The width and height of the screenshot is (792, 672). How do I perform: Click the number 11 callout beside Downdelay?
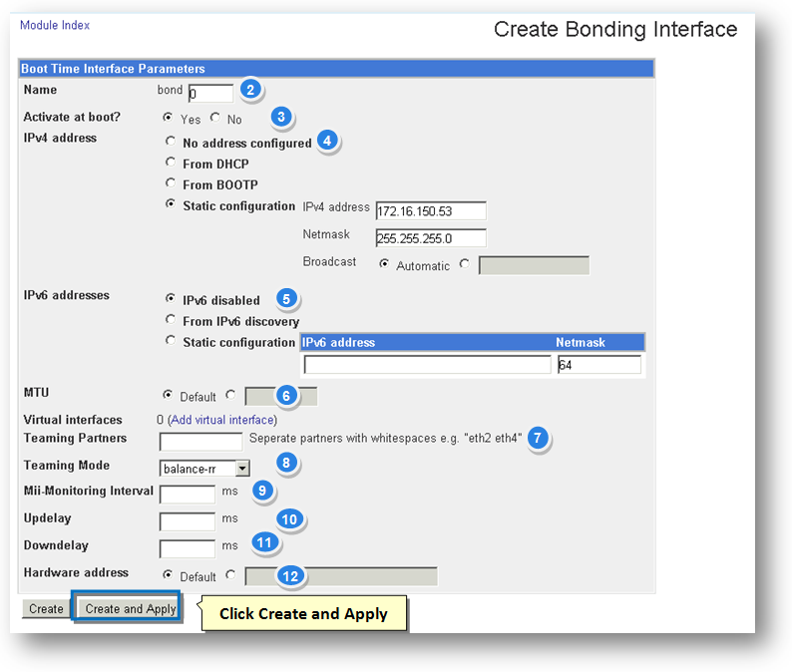point(263,543)
